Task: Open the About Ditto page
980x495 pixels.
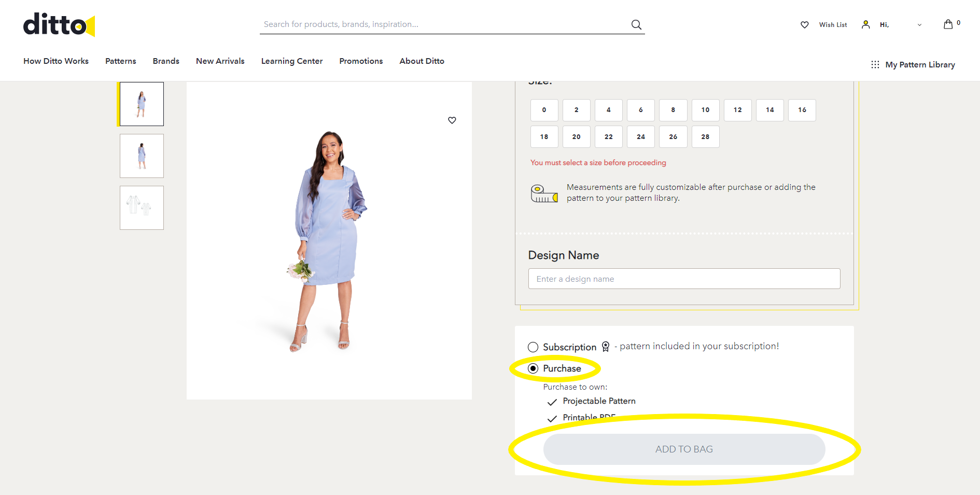Action: tap(422, 61)
